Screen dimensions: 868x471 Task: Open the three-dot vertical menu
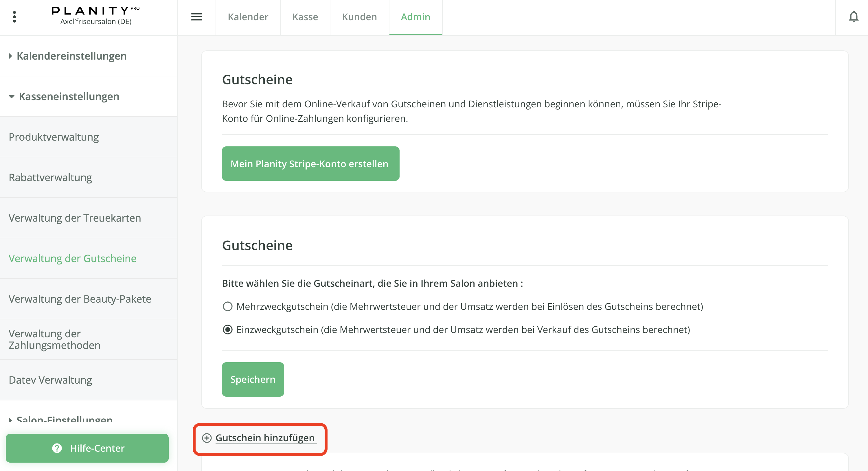tap(14, 17)
